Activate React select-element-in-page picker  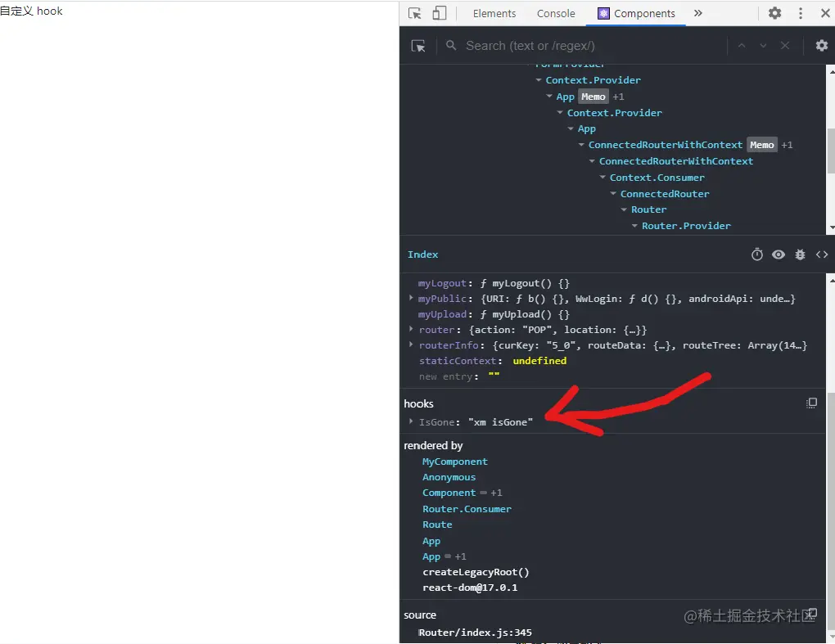[418, 46]
